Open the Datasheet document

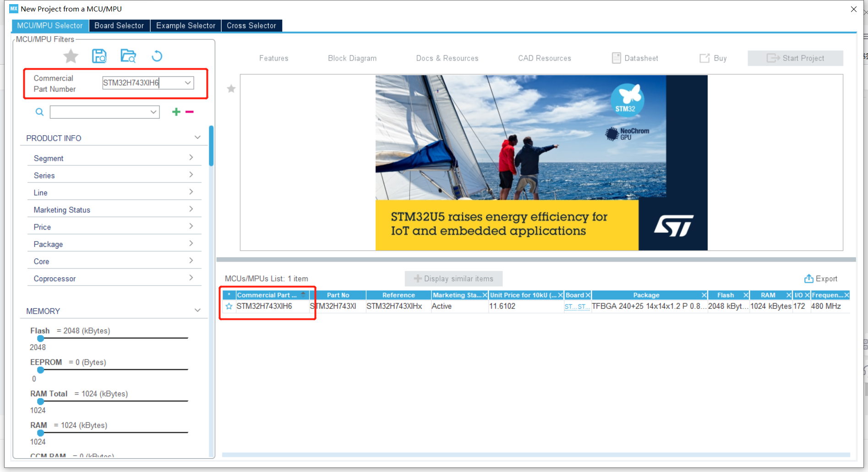point(635,58)
